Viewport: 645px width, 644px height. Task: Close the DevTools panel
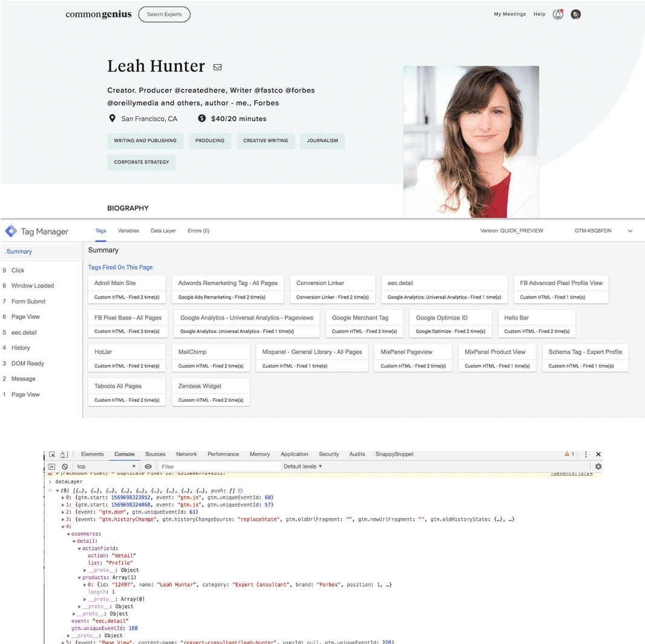coord(598,455)
